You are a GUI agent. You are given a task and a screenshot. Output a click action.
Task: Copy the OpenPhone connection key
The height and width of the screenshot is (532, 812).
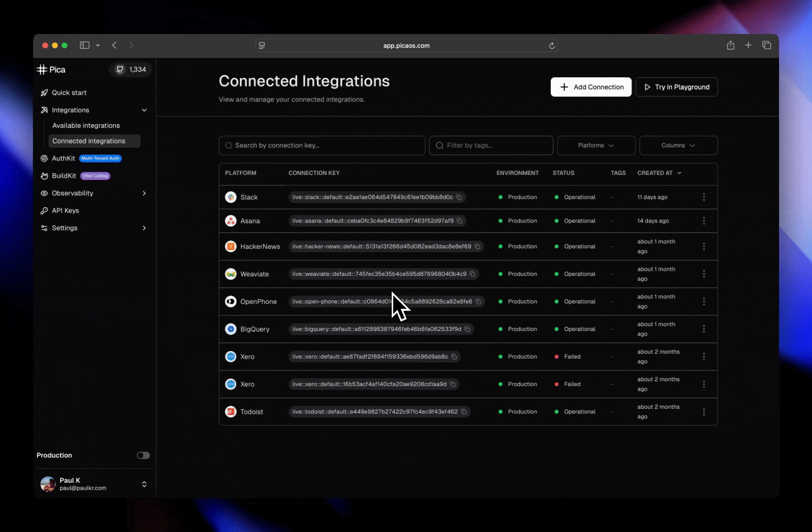478,301
